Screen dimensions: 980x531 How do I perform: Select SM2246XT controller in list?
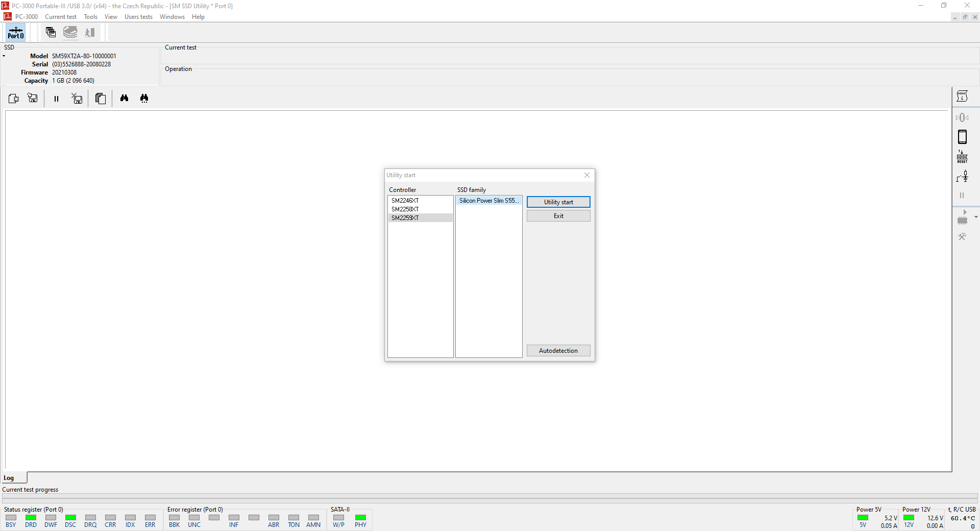(x=405, y=201)
